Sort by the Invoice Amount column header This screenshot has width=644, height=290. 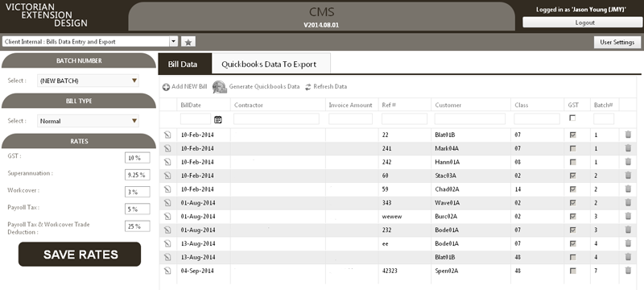(x=350, y=106)
